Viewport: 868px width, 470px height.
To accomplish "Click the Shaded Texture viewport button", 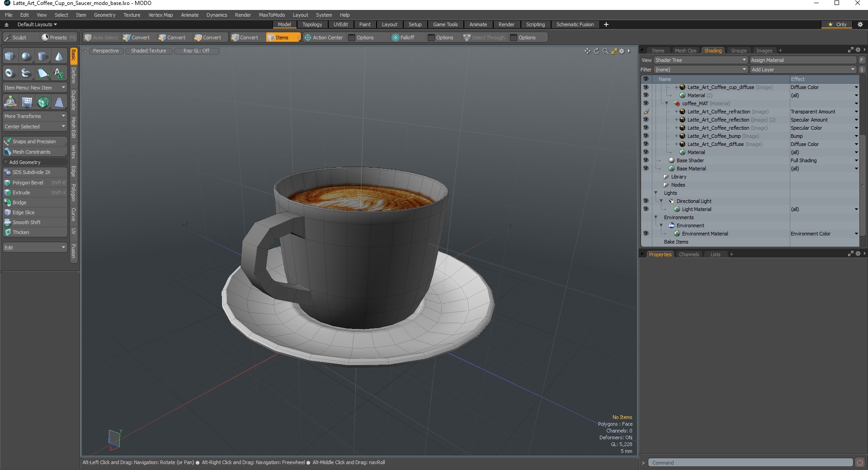I will click(x=148, y=51).
